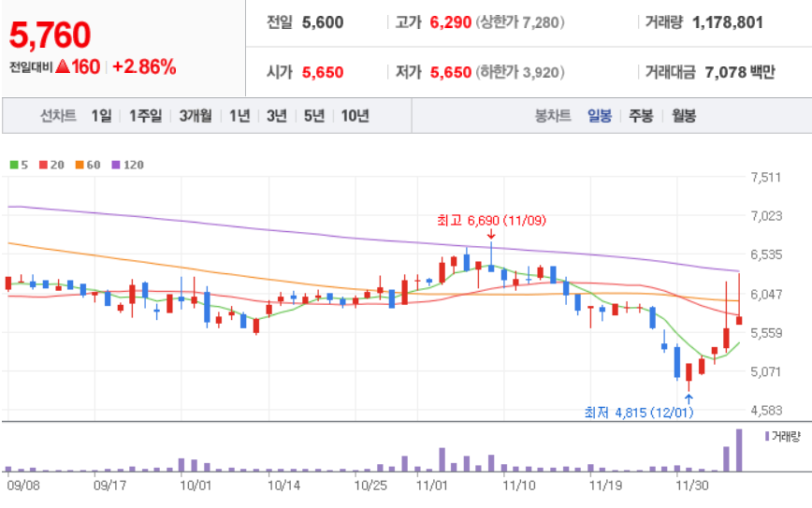Click the 7,511 price axis label
Image resolution: width=812 pixels, height=508 pixels.
[x=766, y=178]
